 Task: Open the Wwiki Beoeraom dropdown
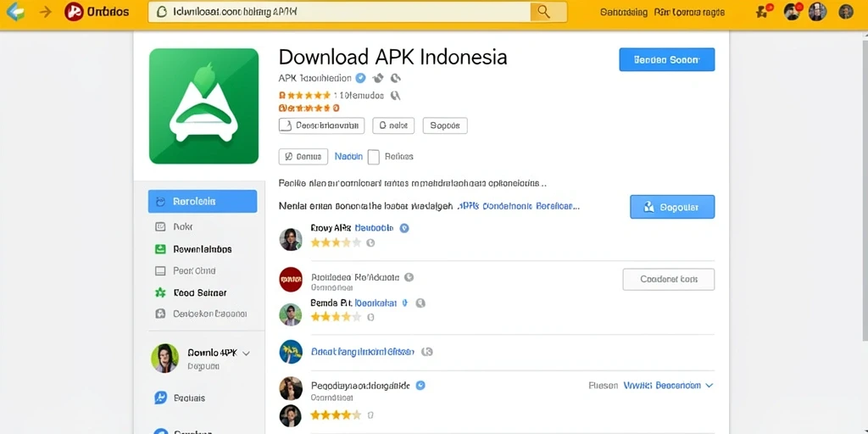668,386
